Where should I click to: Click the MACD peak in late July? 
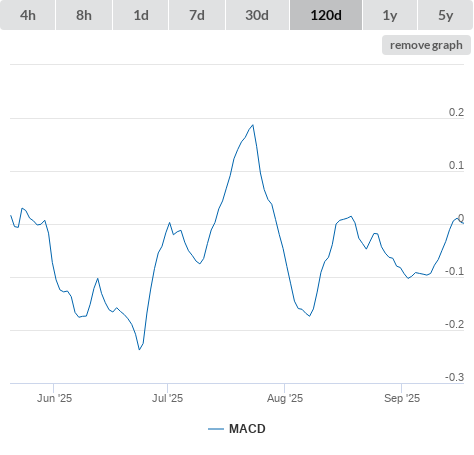click(x=253, y=125)
